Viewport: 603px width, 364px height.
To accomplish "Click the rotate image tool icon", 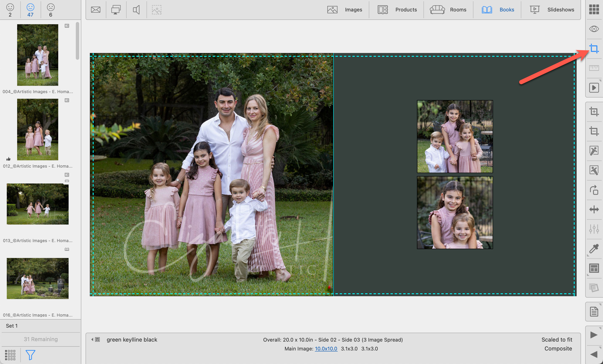I will point(594,190).
